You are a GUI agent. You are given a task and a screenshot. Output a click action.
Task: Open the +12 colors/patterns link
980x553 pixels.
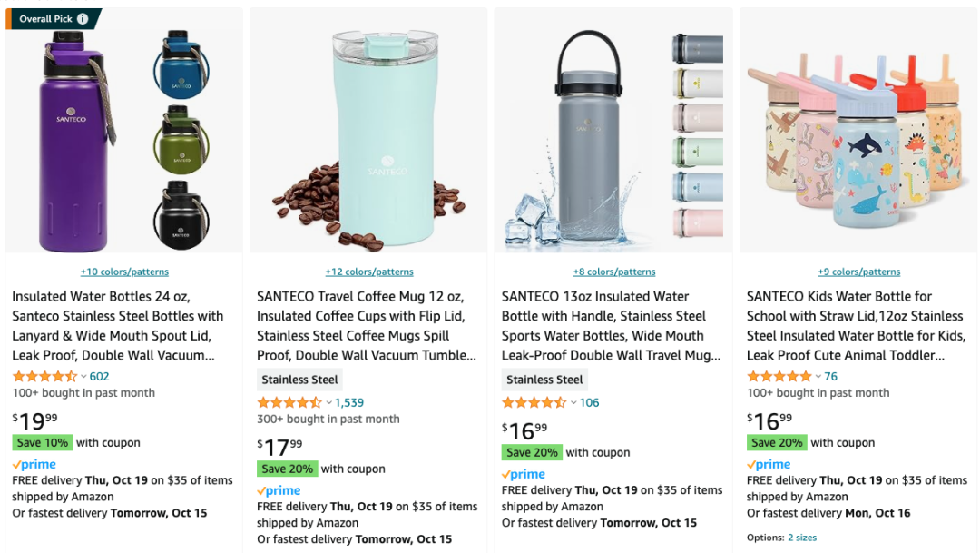369,272
